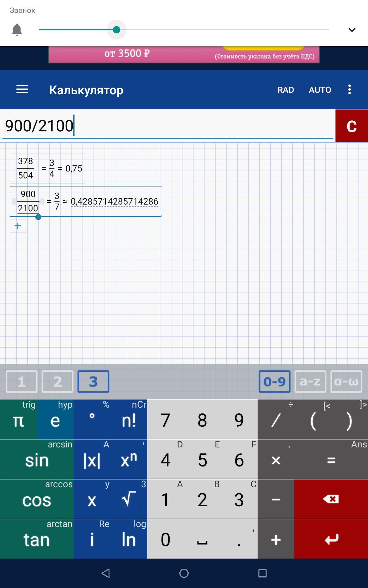Tap the space bar key
The height and width of the screenshot is (588, 368).
point(202,540)
